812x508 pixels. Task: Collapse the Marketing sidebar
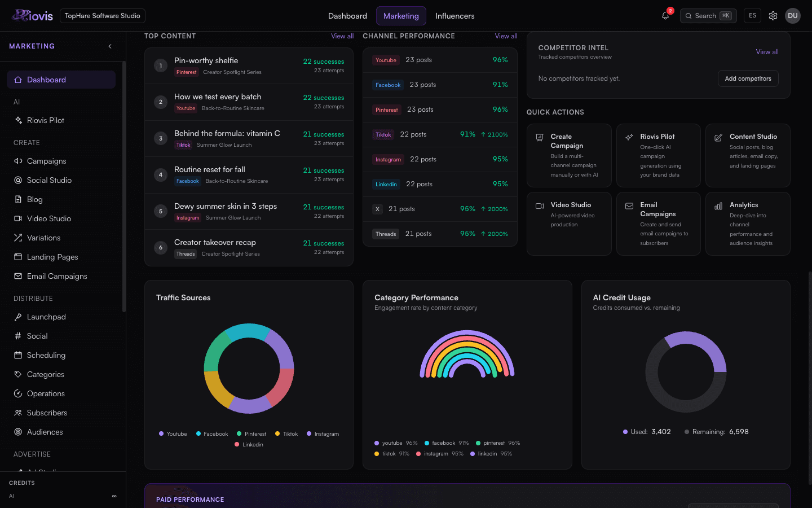coord(110,46)
